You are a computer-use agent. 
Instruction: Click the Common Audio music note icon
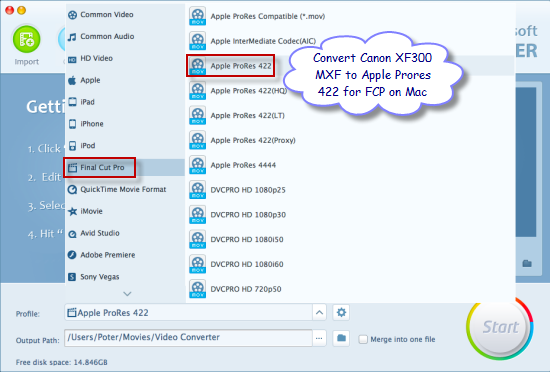coord(72,37)
